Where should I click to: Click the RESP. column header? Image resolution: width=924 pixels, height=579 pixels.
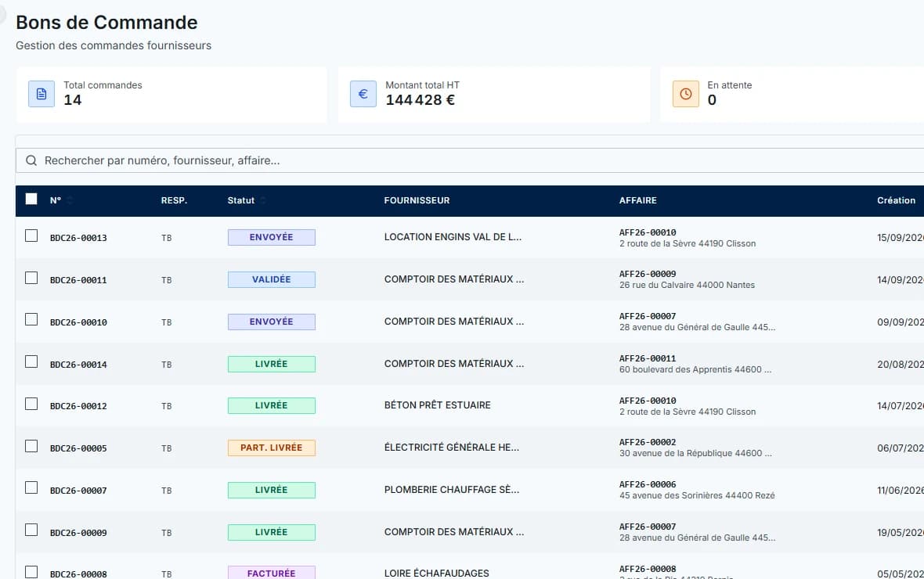[x=174, y=200]
